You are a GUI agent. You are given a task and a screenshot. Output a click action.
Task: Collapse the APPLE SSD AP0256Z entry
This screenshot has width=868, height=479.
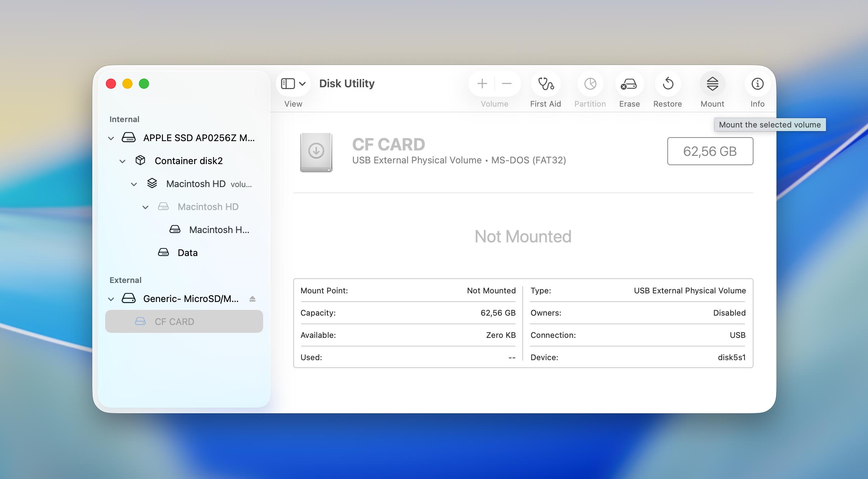[x=111, y=138]
